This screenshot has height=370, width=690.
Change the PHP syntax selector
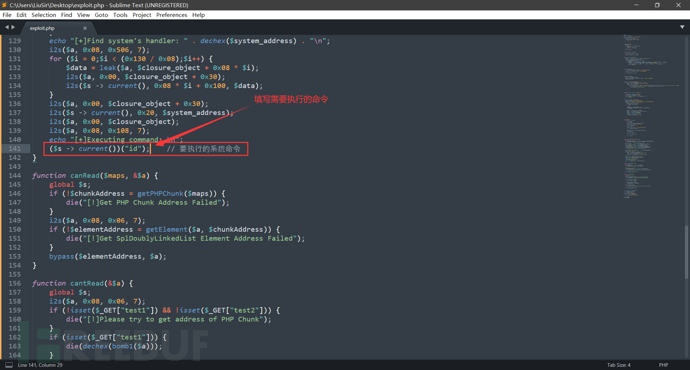pos(664,365)
